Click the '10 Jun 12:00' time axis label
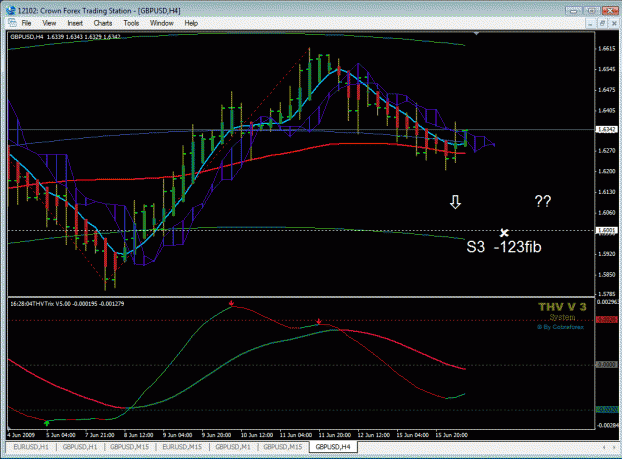The height and width of the screenshot is (459, 625). tap(257, 435)
